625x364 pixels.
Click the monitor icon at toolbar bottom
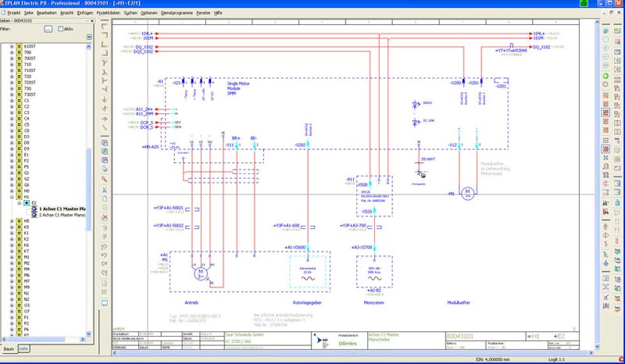coord(105,302)
